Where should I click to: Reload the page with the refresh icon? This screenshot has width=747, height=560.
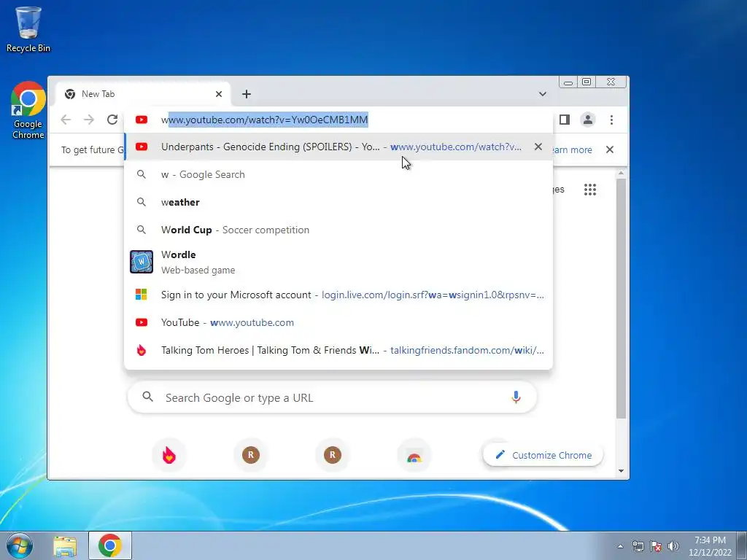click(x=112, y=120)
